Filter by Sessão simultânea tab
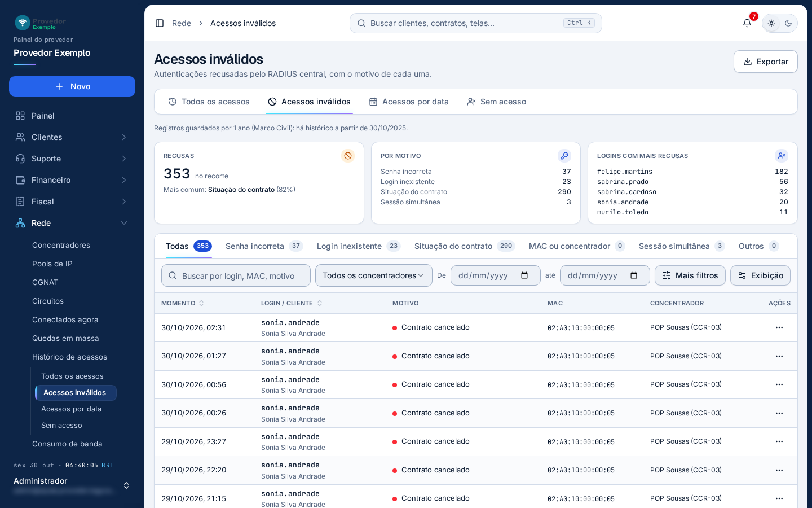Screen dimensions: 812x508 [682, 246]
